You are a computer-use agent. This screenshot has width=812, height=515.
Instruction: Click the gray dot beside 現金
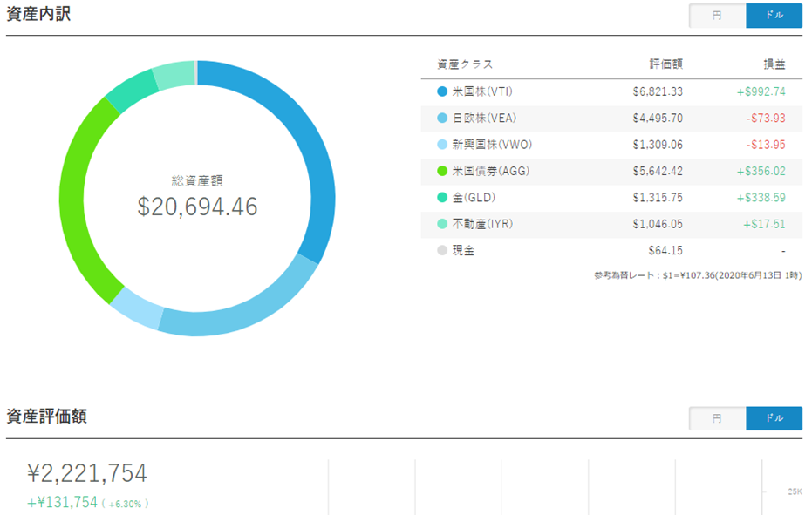[442, 251]
